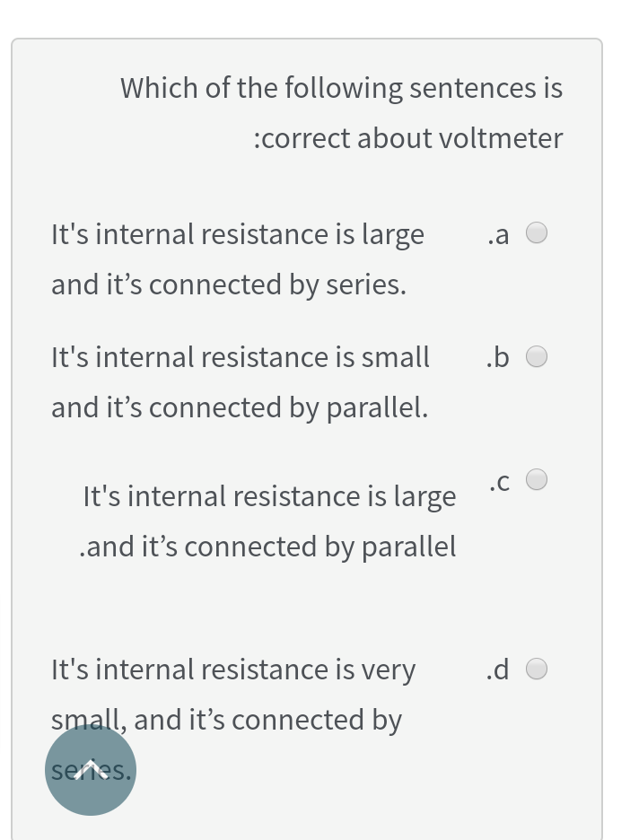Click "and it's connected by parallel." under option b
Viewport: 630px width, 840px height.
[x=240, y=407]
